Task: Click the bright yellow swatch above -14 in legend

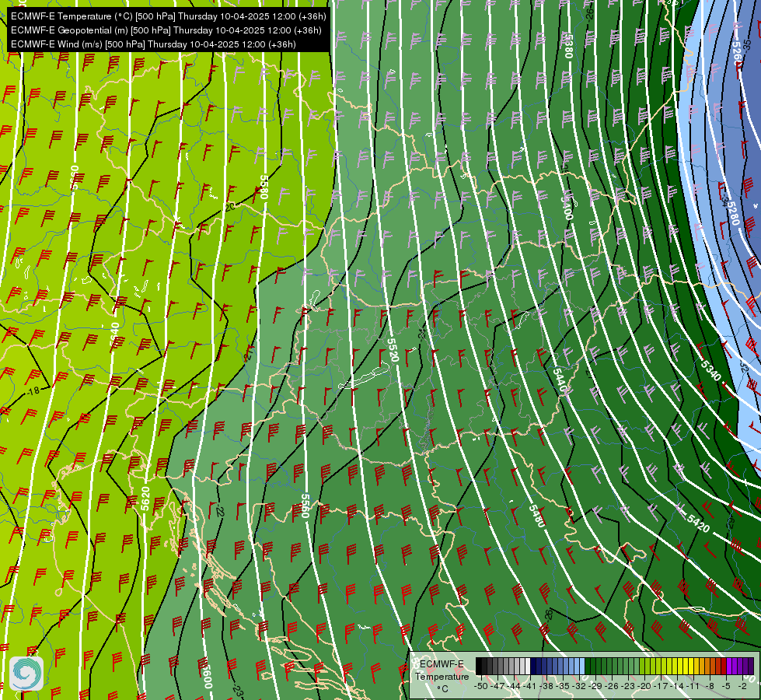Action: [x=680, y=666]
